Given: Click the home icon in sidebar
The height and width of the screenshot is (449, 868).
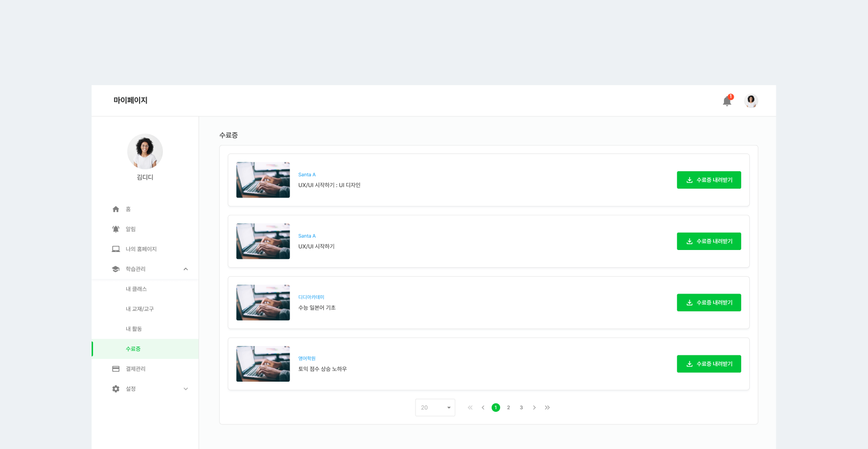Looking at the screenshot, I should click(x=116, y=209).
